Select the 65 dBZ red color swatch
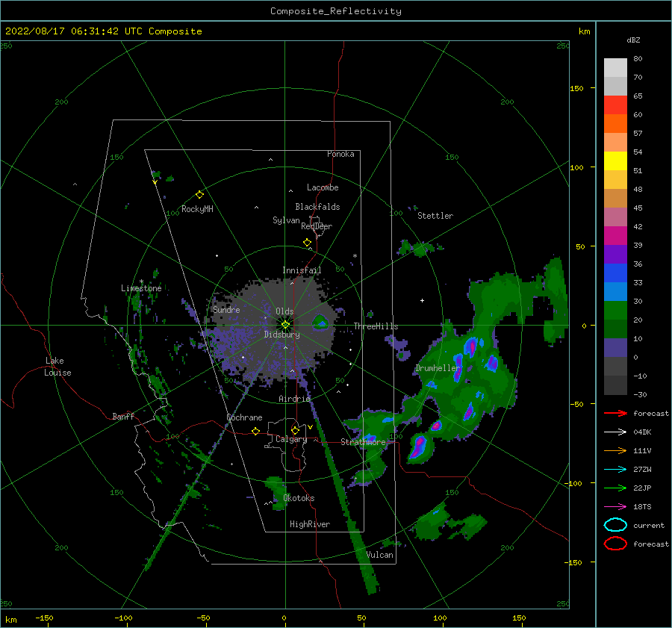672x628 pixels. (x=615, y=105)
